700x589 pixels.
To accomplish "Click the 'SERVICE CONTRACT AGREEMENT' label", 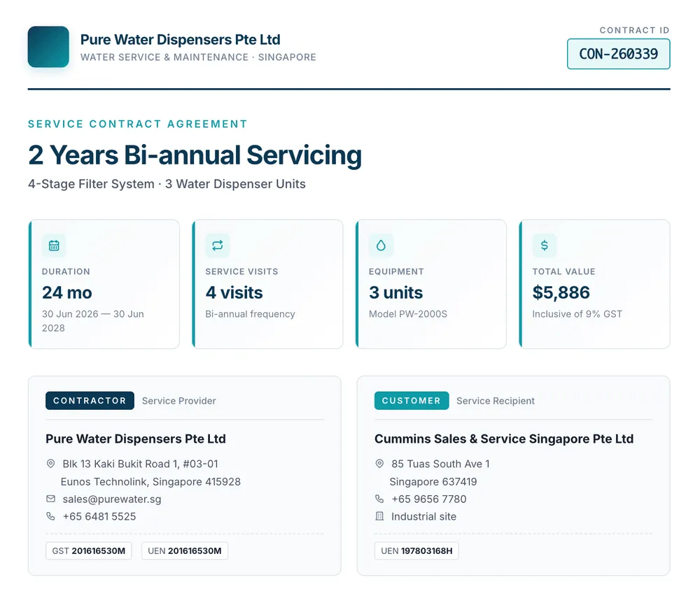I will tap(137, 124).
